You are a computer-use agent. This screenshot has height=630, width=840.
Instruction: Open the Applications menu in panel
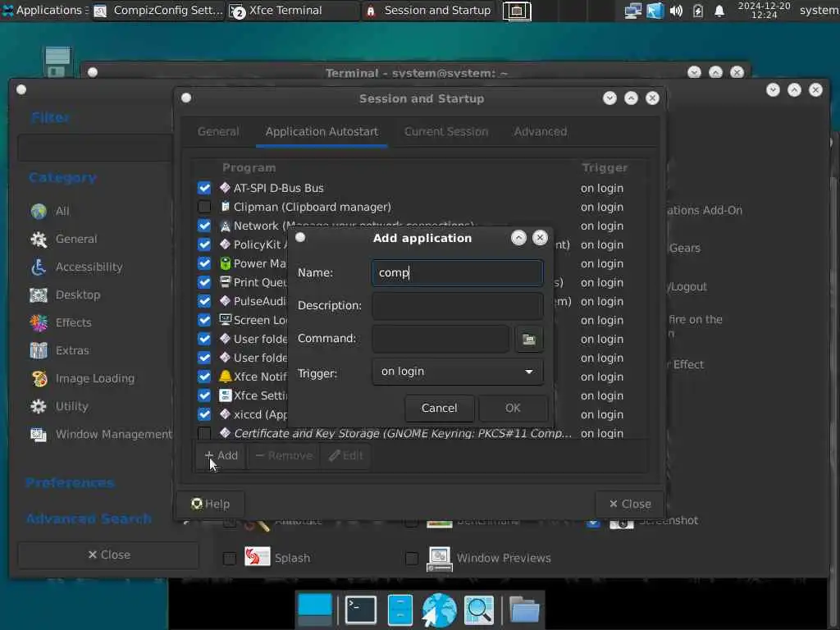[x=44, y=10]
